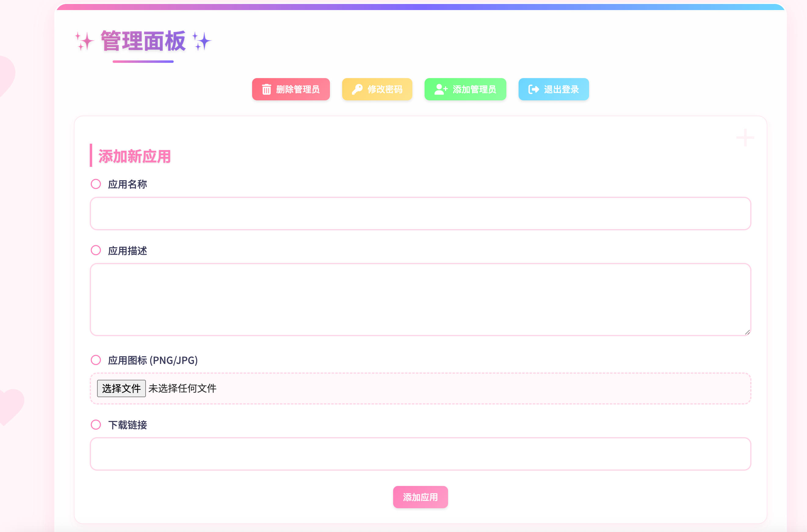Click the 应用图标 (PNG/JPG) label
The width and height of the screenshot is (807, 532).
[x=153, y=360]
